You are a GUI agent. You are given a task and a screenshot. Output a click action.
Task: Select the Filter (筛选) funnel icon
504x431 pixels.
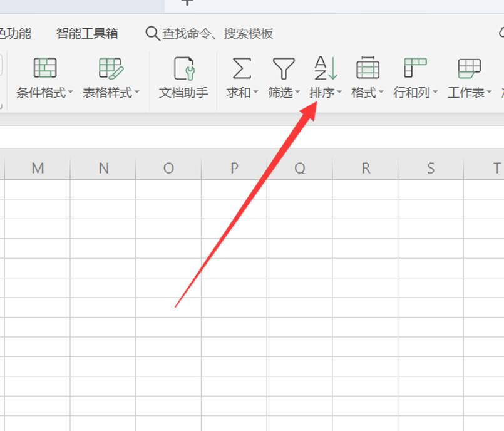click(x=283, y=68)
